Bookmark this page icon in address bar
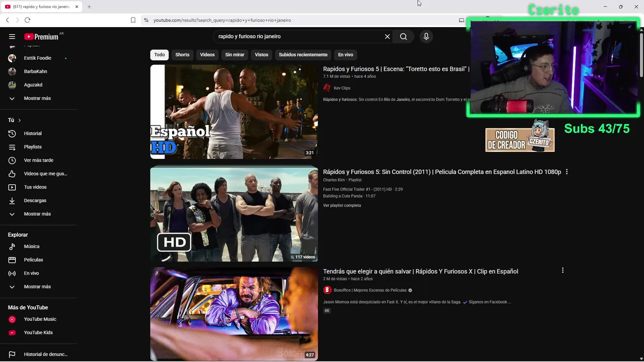Viewport: 644px width, 362px height. [133, 20]
